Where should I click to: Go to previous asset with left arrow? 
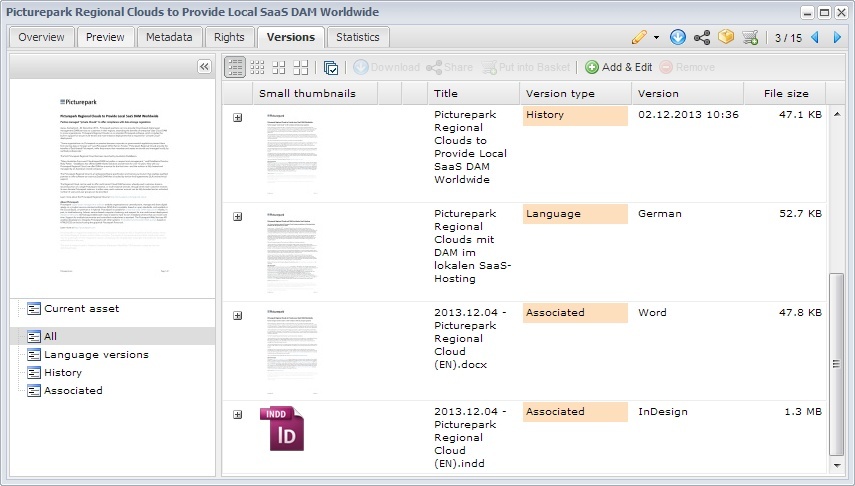pos(815,37)
